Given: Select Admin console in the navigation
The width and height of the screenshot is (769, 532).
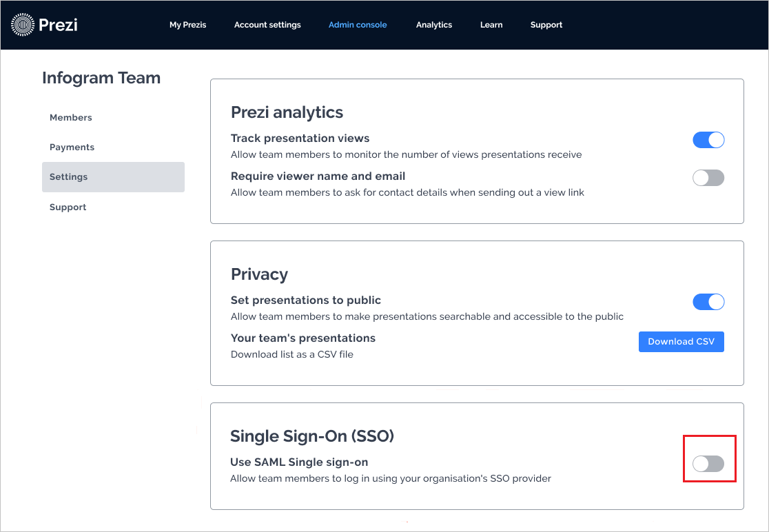Looking at the screenshot, I should click(357, 25).
